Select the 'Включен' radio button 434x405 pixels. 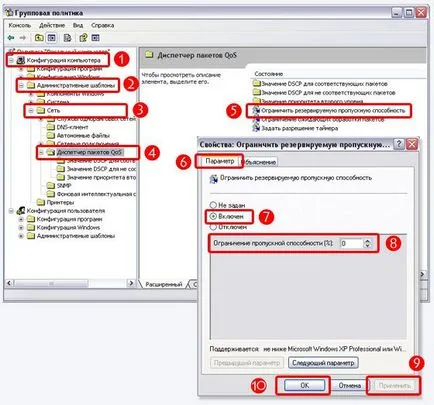(213, 216)
